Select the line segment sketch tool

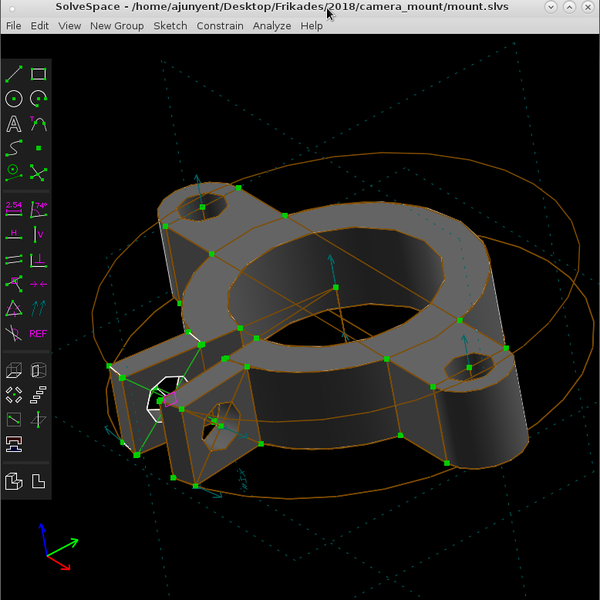(x=14, y=74)
